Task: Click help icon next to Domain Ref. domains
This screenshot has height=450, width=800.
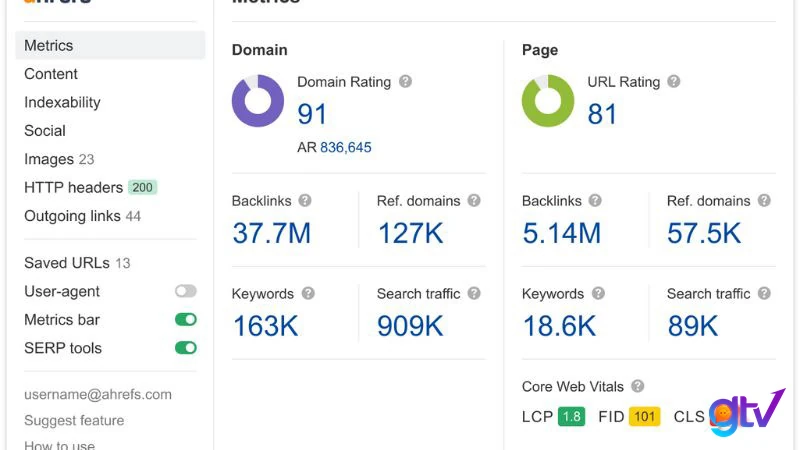Action: 474,201
